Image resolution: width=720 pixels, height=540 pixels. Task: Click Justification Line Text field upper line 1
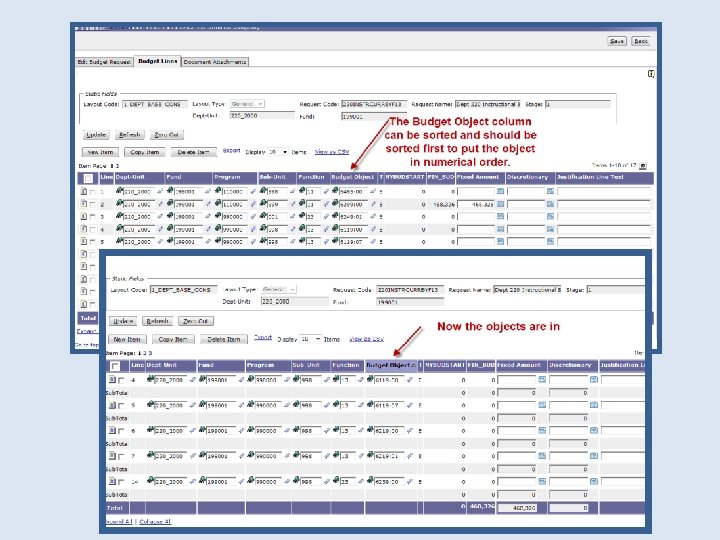tap(604, 191)
